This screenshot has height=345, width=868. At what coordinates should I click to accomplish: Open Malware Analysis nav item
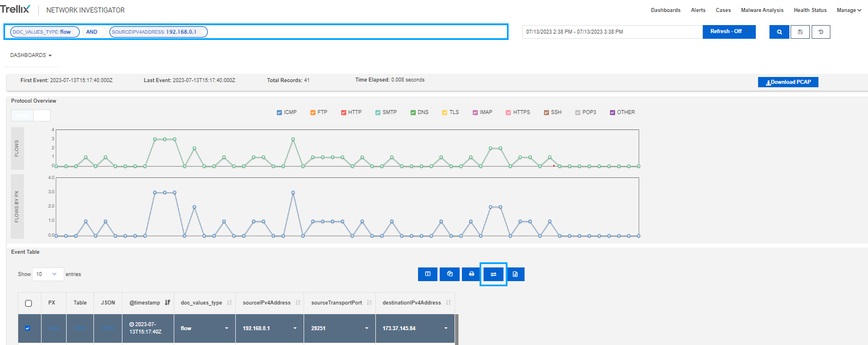pos(762,10)
